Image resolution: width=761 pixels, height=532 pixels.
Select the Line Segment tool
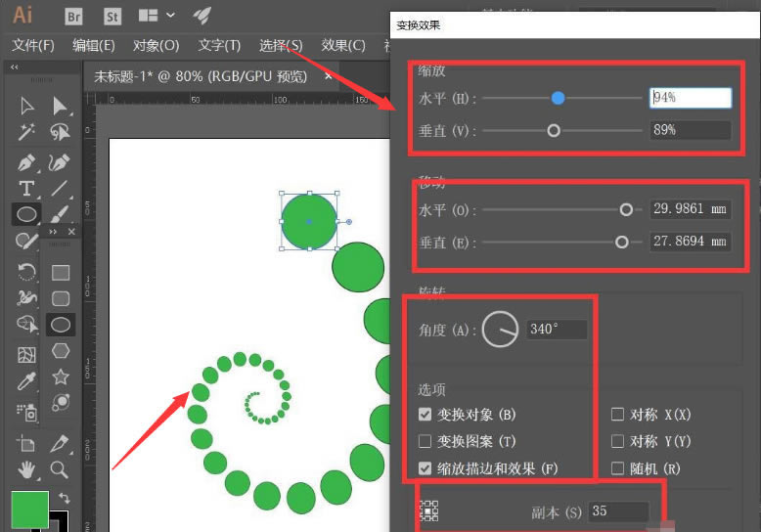pos(60,189)
